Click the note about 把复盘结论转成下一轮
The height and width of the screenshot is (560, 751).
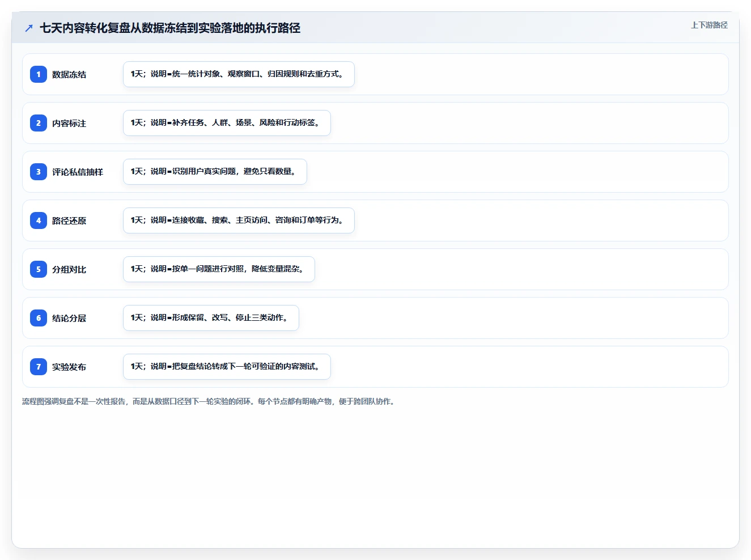click(x=227, y=367)
